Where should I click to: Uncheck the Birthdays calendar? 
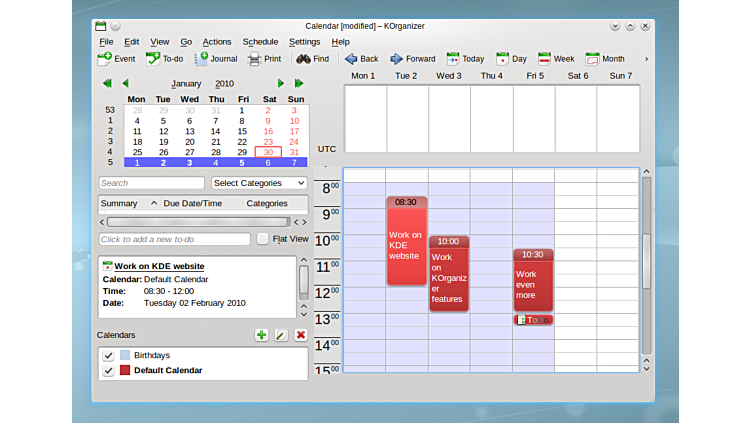click(108, 355)
